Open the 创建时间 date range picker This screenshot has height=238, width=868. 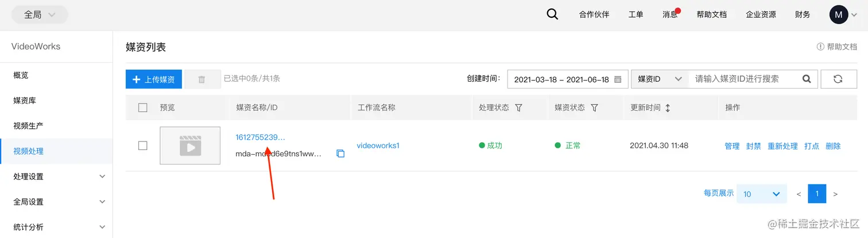pos(567,79)
